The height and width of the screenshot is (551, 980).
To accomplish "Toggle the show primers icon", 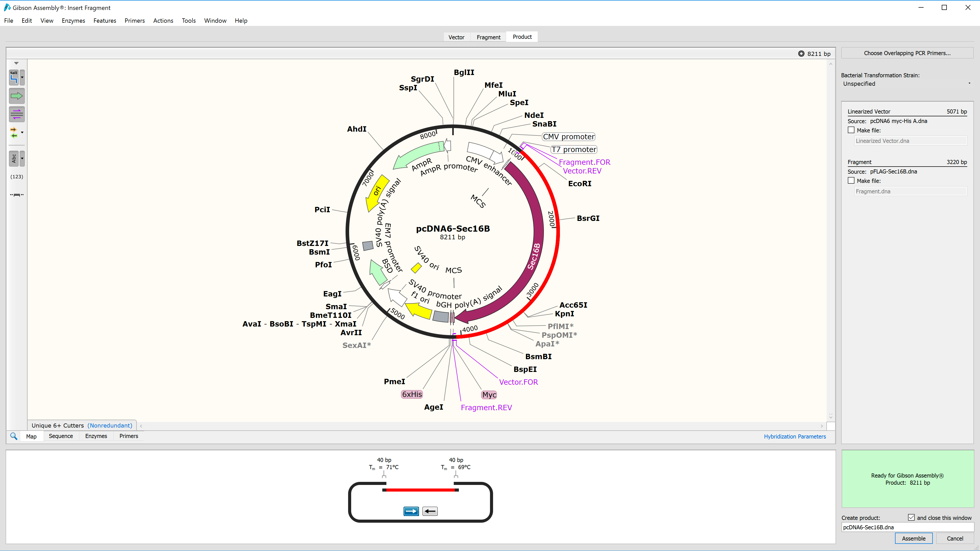I will [x=16, y=114].
